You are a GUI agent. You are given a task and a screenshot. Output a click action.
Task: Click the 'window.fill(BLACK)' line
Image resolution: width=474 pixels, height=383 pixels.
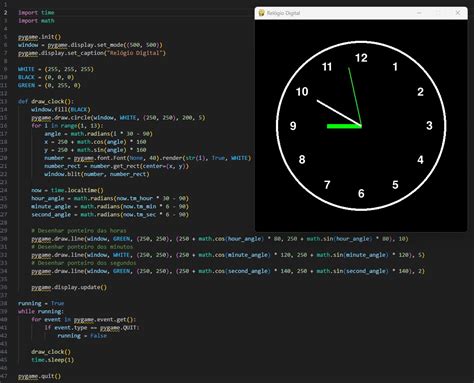click(61, 109)
